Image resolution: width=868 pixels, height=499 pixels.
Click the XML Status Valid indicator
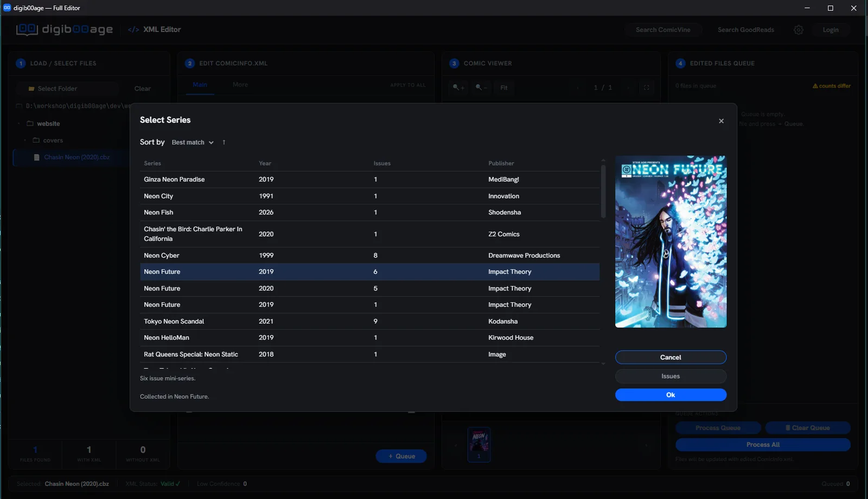(x=153, y=484)
